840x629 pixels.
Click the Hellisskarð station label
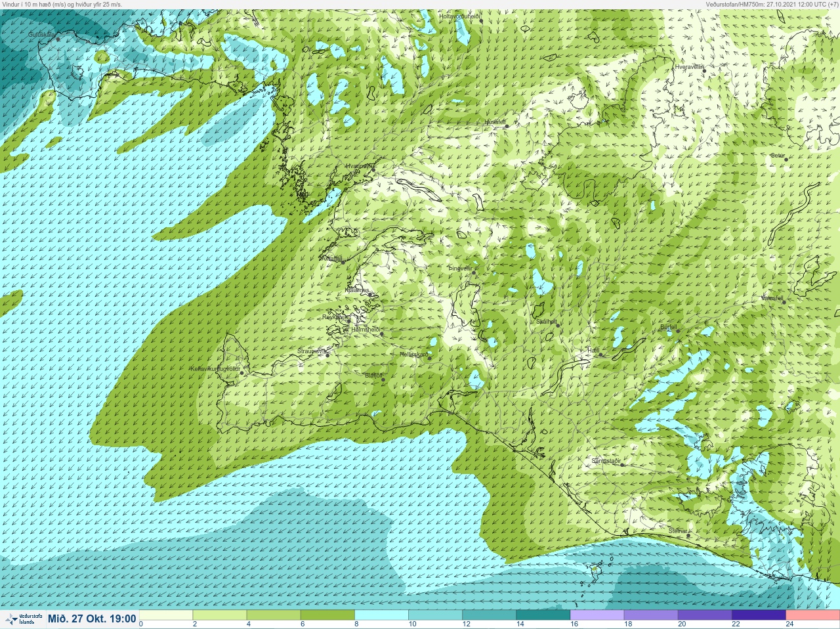coord(414,354)
